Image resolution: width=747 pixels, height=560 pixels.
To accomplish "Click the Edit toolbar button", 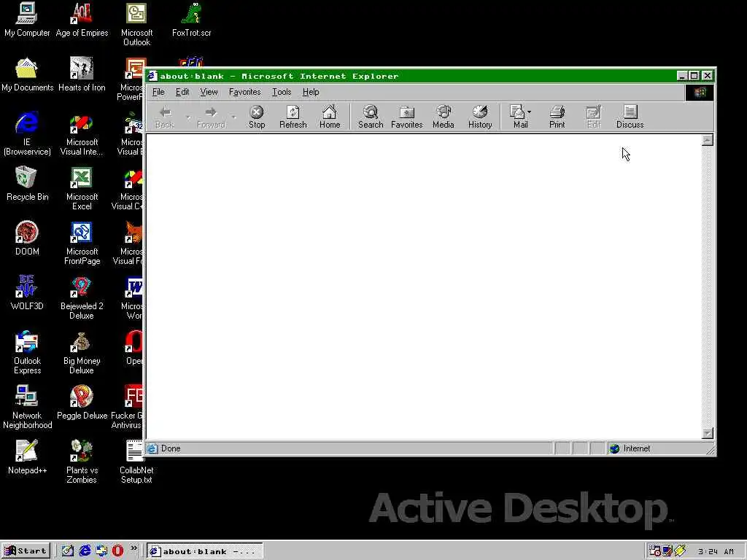I will [593, 117].
